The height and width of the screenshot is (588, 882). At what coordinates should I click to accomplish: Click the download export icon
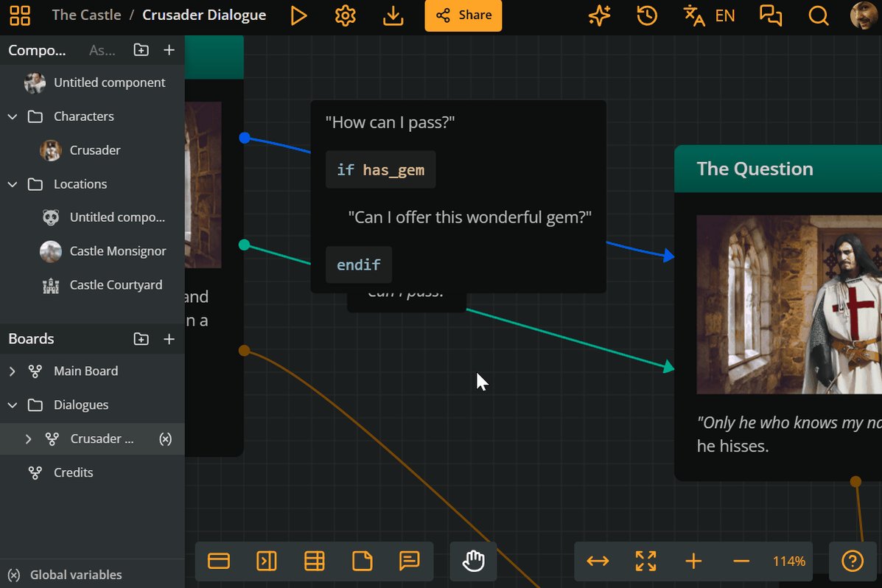coord(393,15)
